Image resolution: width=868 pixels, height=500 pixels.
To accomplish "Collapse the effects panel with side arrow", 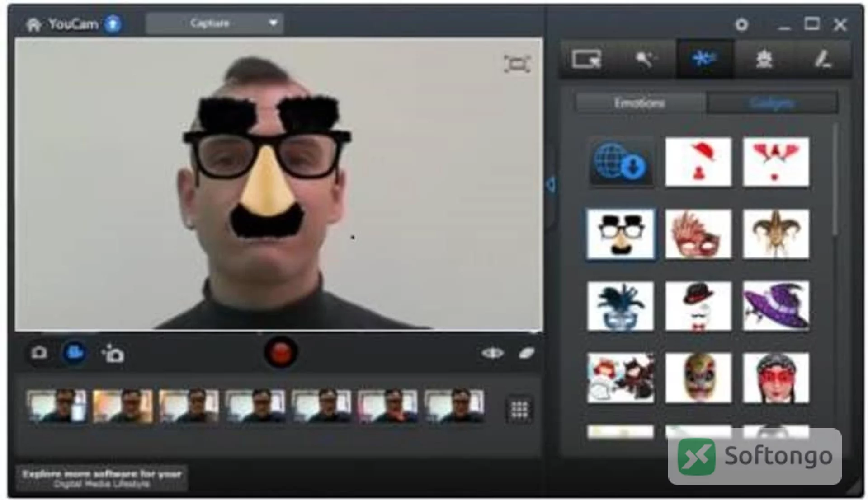I will click(551, 185).
